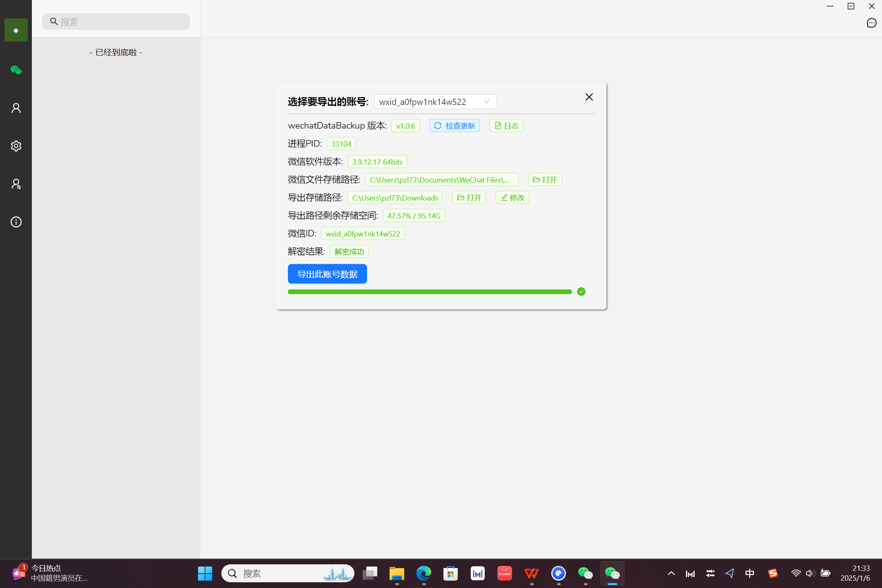
Task: Launch Microsoft Edge from the taskbar
Action: coord(424,574)
